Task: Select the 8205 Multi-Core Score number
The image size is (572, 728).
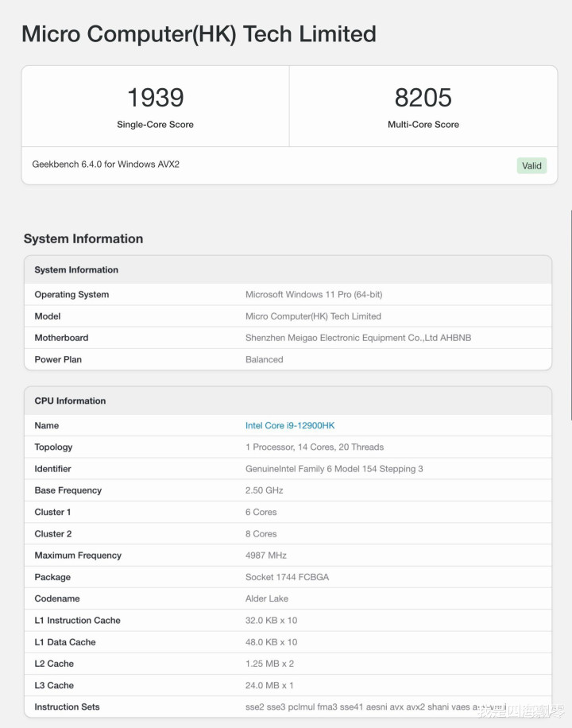Action: (x=423, y=98)
